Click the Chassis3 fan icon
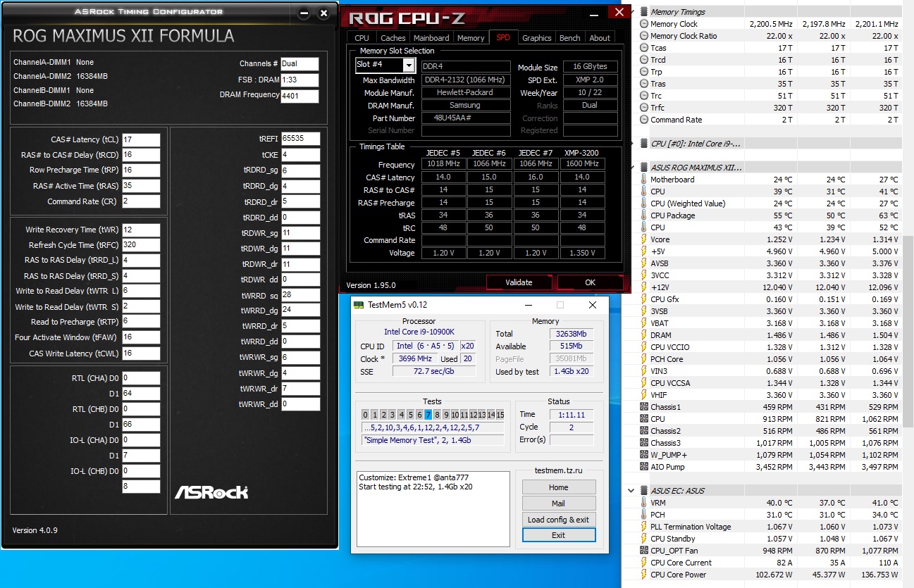 pos(644,443)
